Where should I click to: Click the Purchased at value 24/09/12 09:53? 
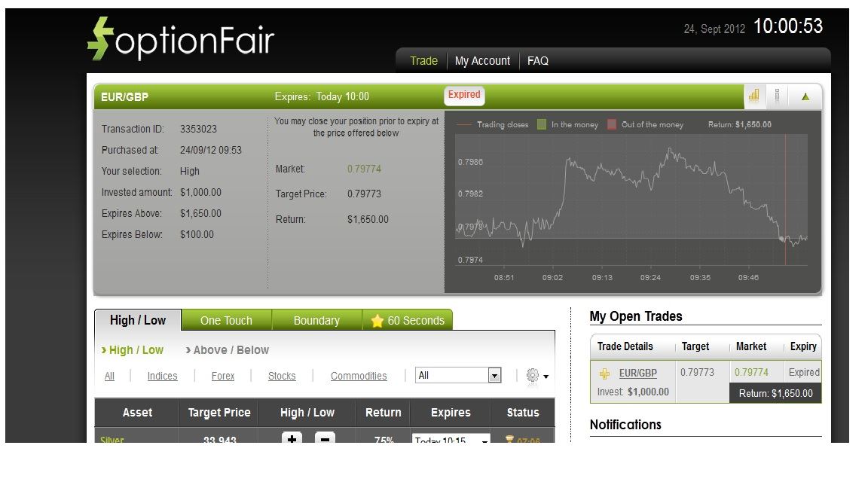[211, 150]
